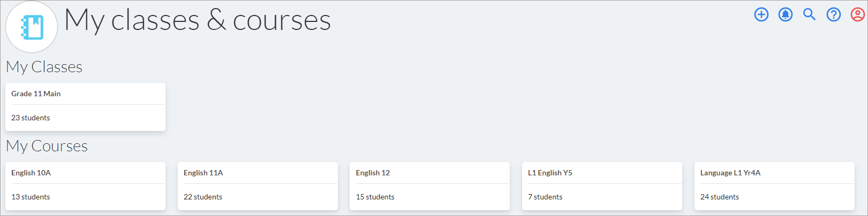
Task: Click the My Courses heading
Action: coord(47,146)
